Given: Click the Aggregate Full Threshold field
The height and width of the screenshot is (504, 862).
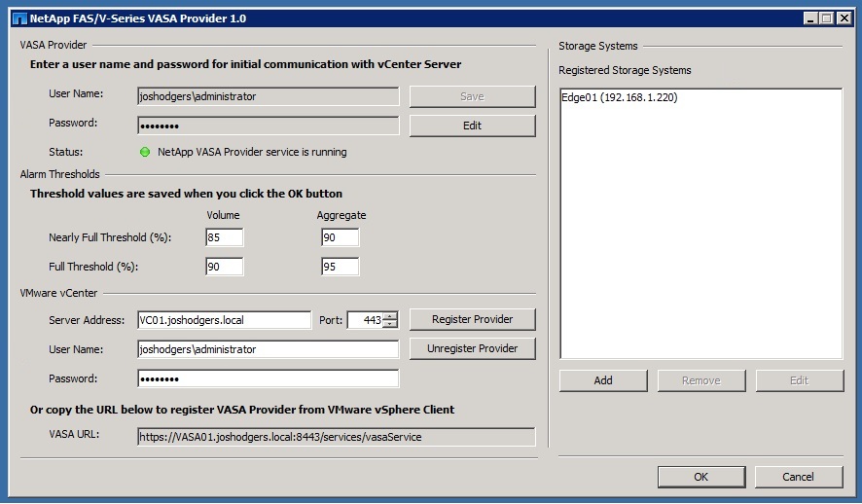Looking at the screenshot, I should (340, 267).
